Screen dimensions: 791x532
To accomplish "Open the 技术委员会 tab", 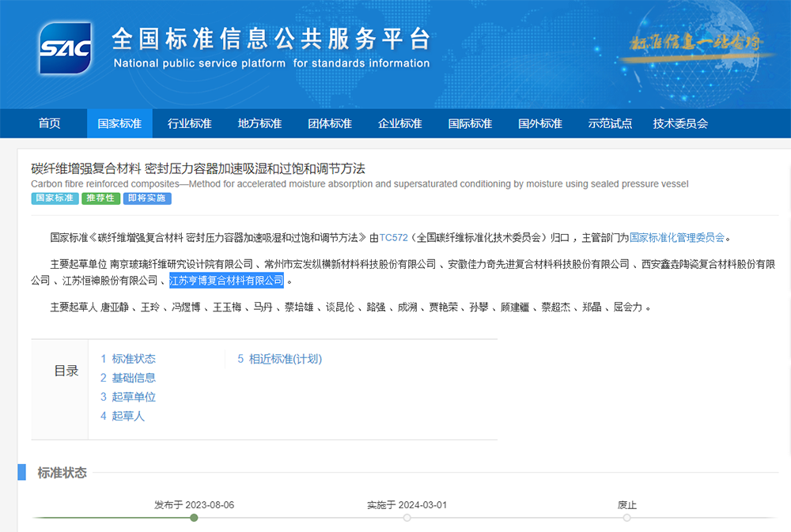I will pos(682,123).
